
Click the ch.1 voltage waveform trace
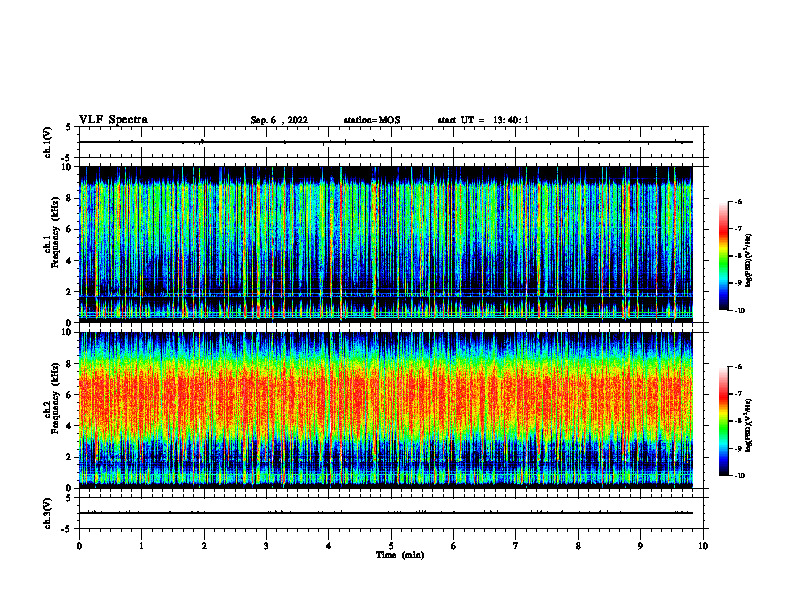point(386,142)
